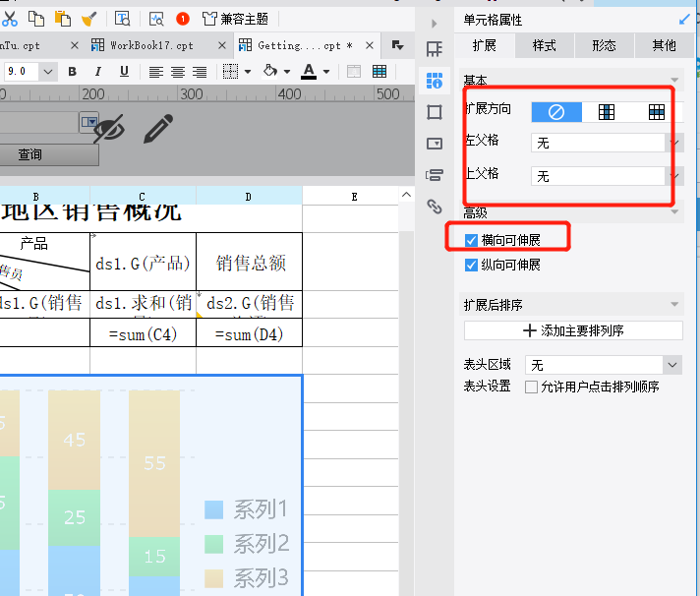Align text right

click(x=200, y=72)
